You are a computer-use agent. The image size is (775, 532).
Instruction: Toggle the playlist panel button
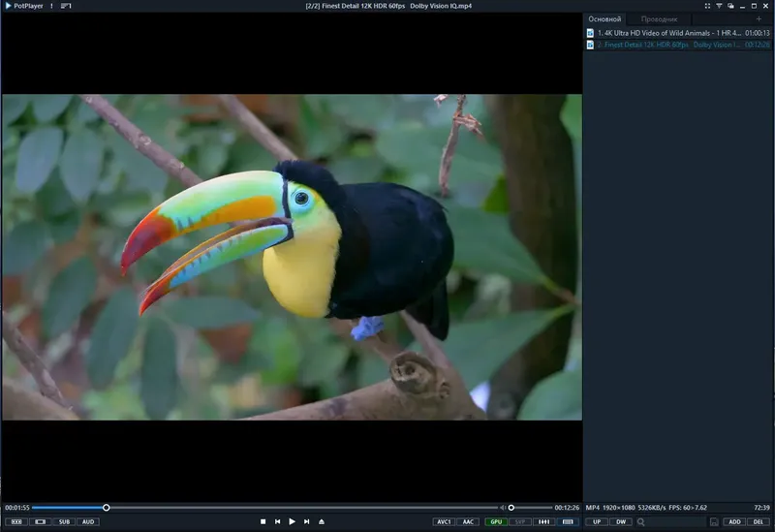click(568, 521)
